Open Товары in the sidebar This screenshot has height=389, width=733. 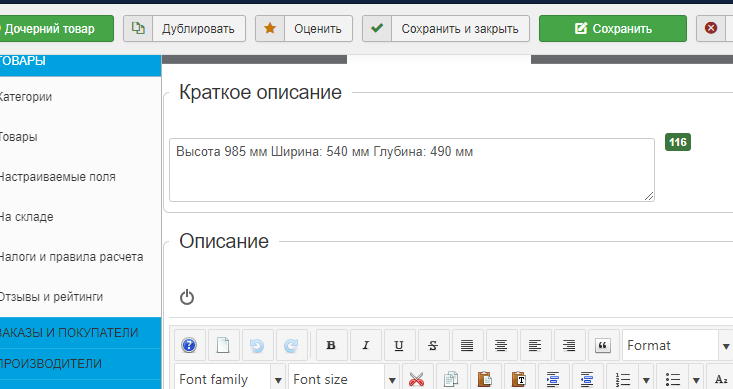18,137
